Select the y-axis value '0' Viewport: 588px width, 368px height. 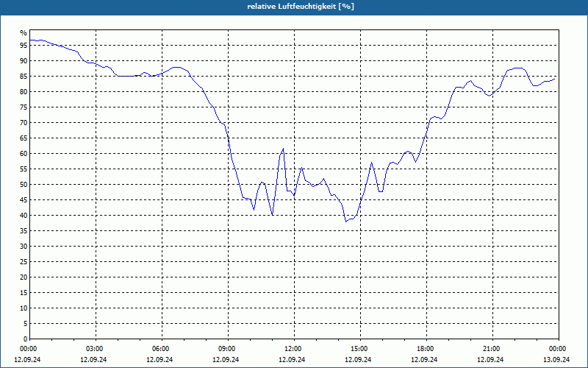pyautogui.click(x=25, y=339)
